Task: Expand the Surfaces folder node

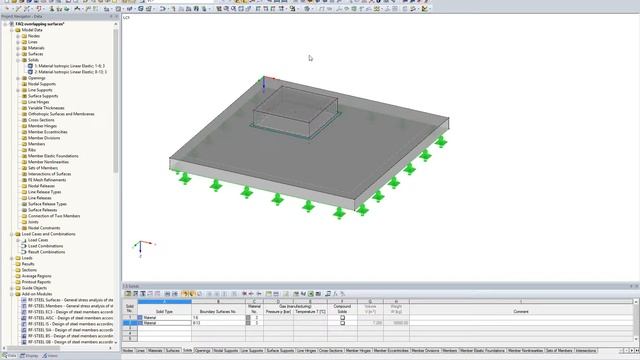Action: click(x=18, y=54)
